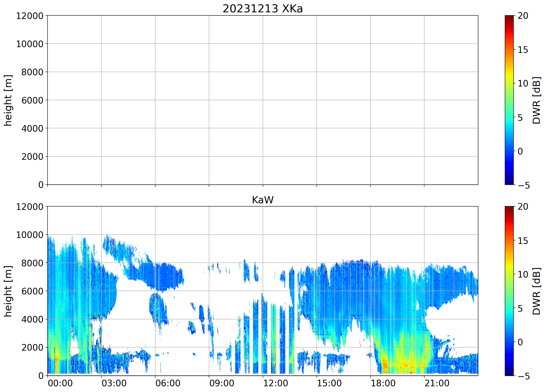Image resolution: width=546 pixels, height=392 pixels.
Task: Click the '03:00' time axis tick label
Action: point(114,383)
